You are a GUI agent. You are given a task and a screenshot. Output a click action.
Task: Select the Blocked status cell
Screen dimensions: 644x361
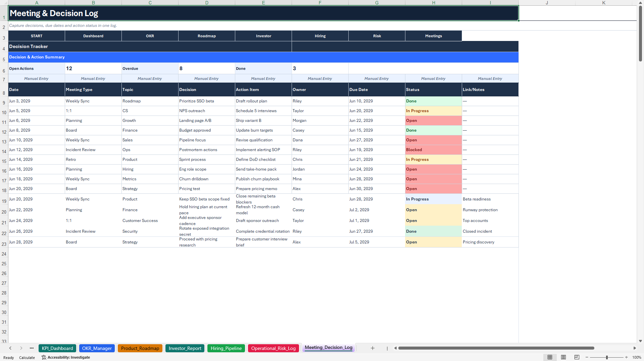tap(434, 150)
